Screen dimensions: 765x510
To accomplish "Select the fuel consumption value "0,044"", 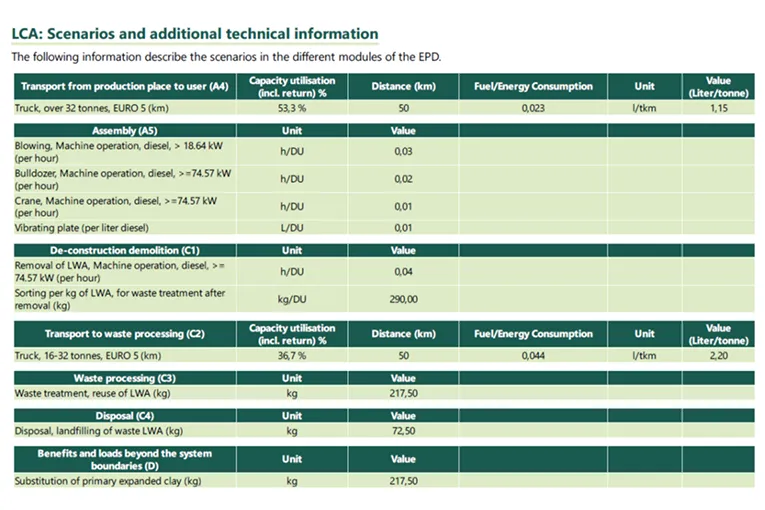I will [533, 356].
